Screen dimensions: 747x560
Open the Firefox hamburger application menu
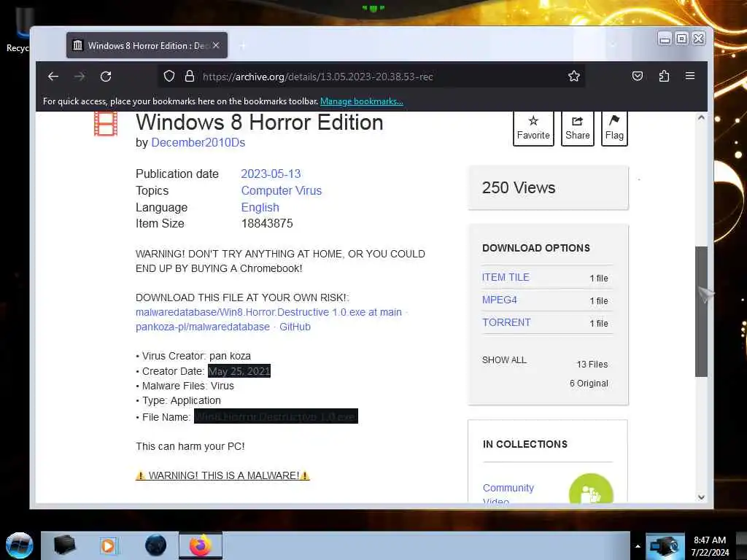(x=690, y=76)
